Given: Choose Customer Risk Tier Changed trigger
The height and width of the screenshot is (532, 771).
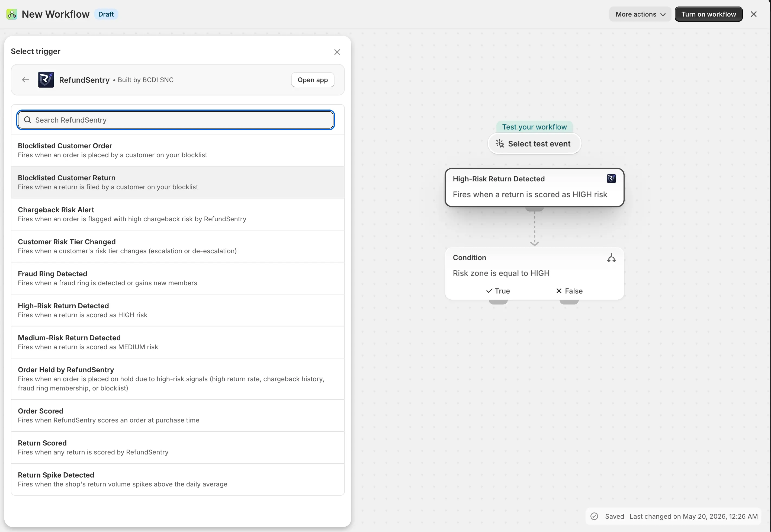Looking at the screenshot, I should click(178, 246).
